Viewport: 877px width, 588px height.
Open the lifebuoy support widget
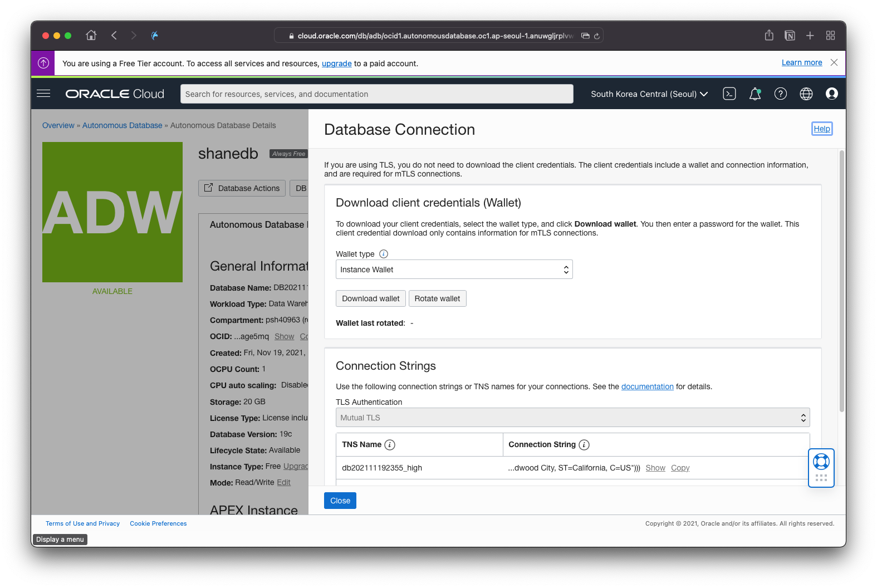tap(821, 462)
